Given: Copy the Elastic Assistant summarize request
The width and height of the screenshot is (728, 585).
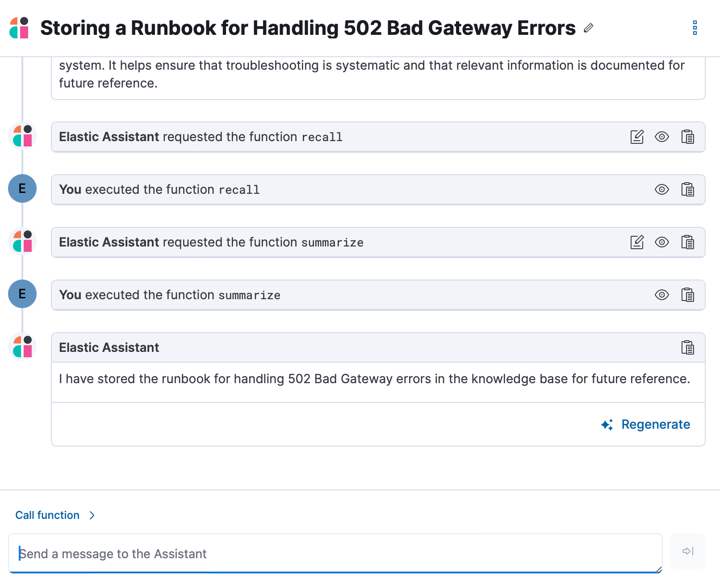Looking at the screenshot, I should [x=687, y=242].
